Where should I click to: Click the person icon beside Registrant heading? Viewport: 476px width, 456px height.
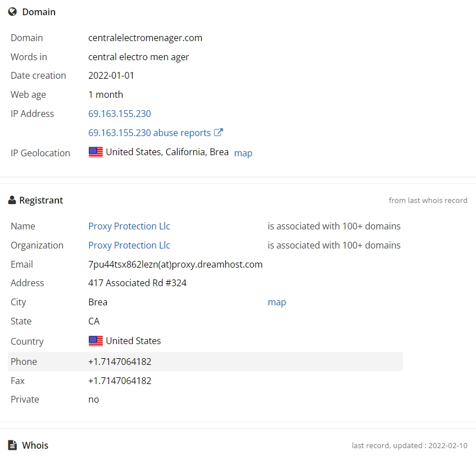click(x=12, y=200)
